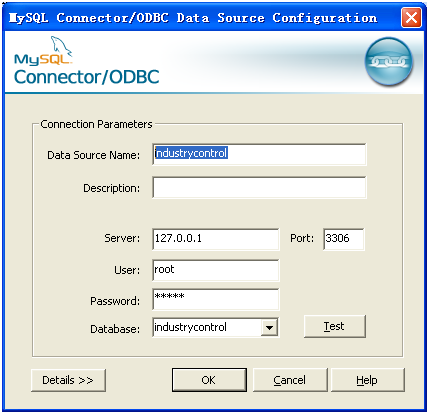Click the Connection Parameters group label
This screenshot has height=414, width=429.
point(96,124)
